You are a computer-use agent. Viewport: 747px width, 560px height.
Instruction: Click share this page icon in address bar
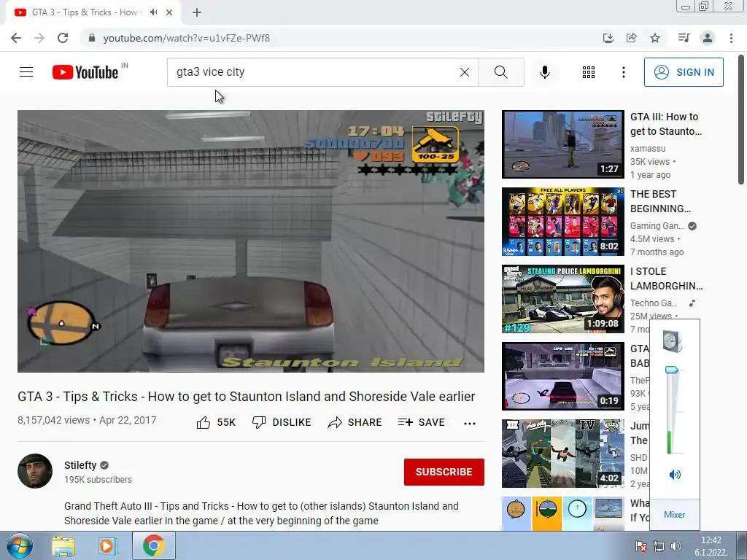pos(632,38)
